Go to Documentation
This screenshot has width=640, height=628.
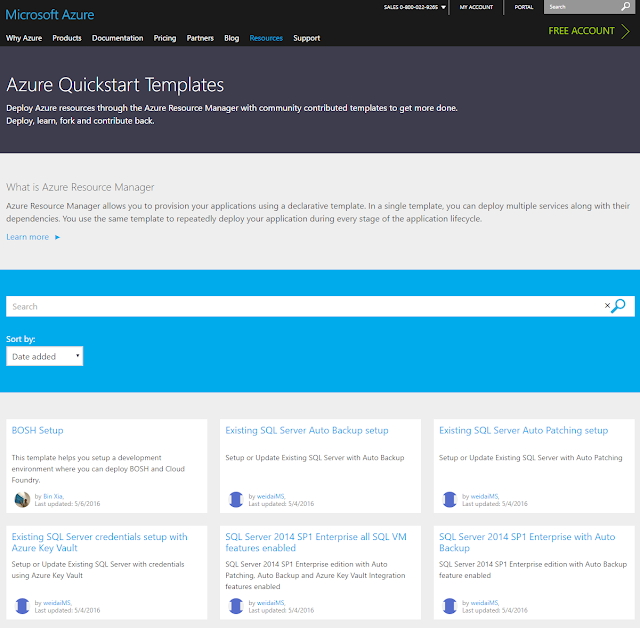tap(118, 38)
